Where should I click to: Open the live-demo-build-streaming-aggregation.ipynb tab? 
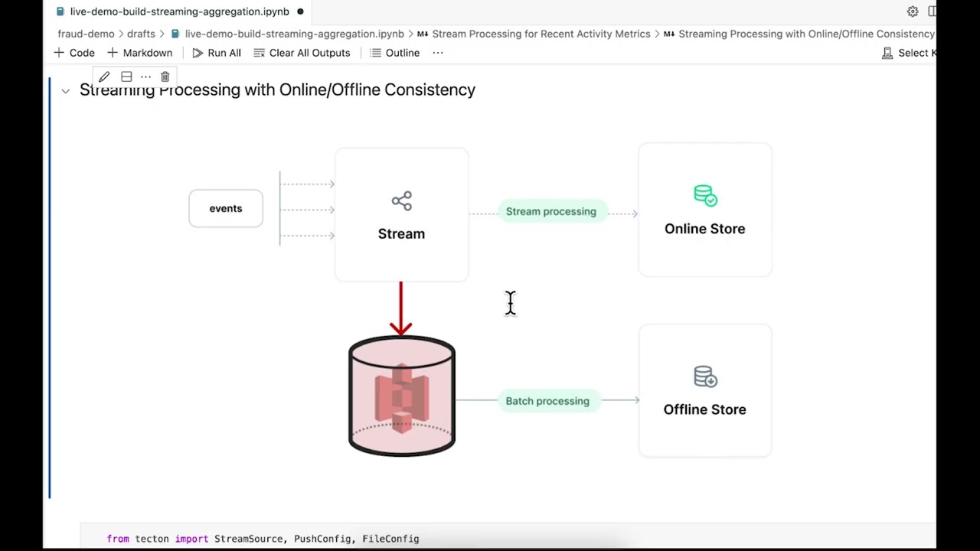tap(180, 11)
